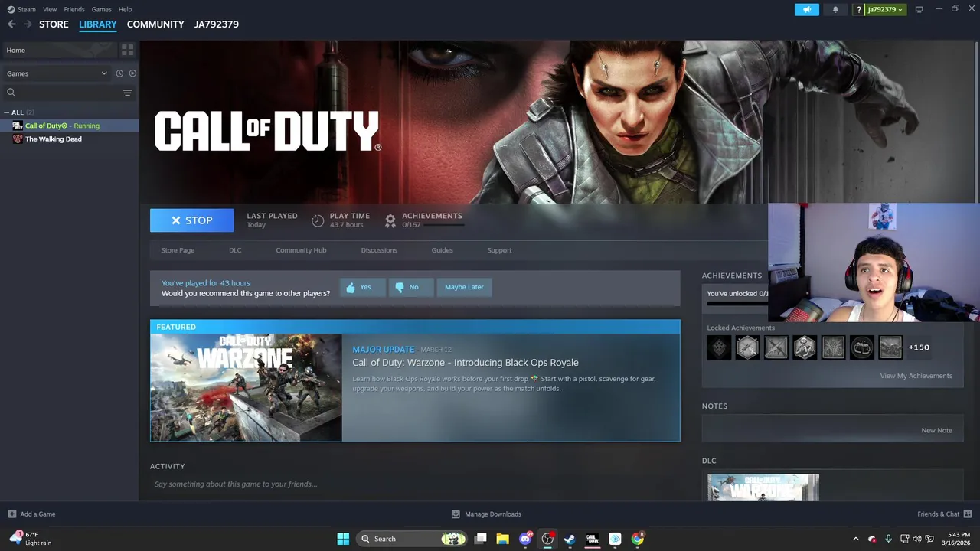This screenshot has height=551, width=980.
Task: Show ready-to-play games filter icon
Action: coord(132,73)
